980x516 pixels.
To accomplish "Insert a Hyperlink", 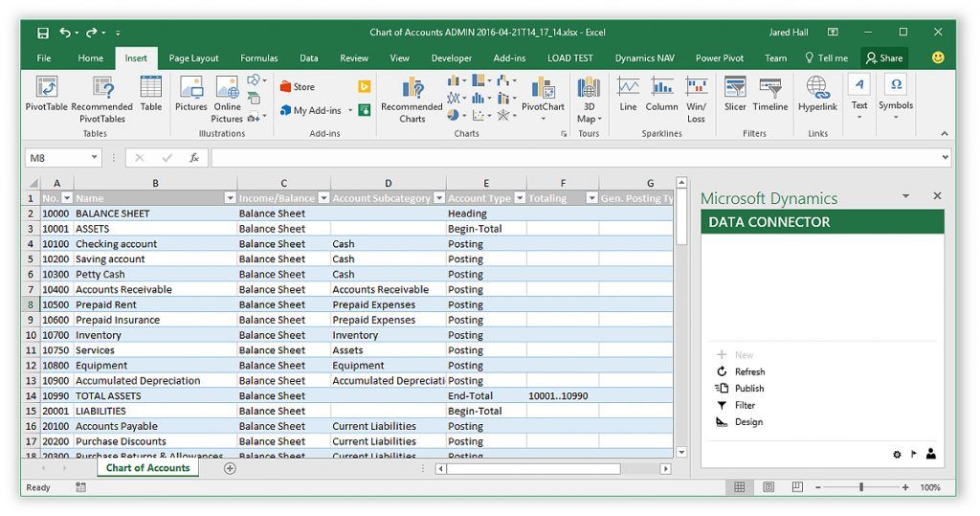I will [x=817, y=93].
